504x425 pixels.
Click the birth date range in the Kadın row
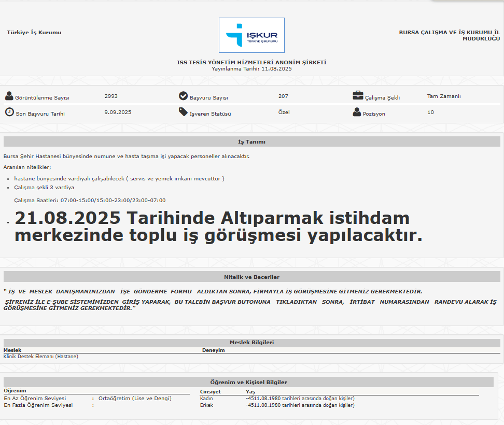(x=300, y=399)
